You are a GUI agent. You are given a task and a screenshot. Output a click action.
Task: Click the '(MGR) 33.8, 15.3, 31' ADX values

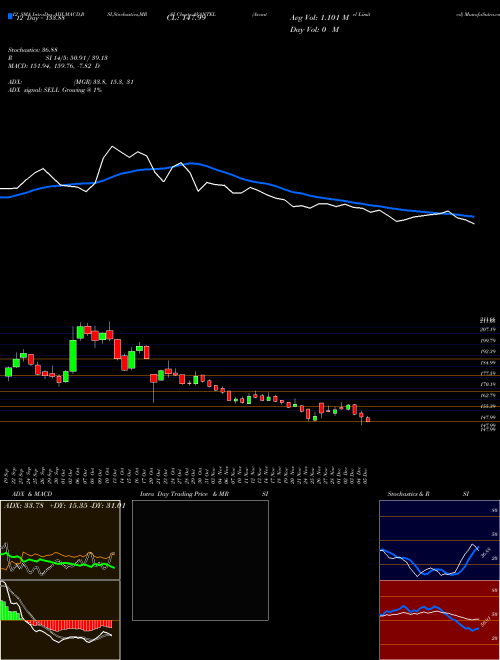[104, 82]
